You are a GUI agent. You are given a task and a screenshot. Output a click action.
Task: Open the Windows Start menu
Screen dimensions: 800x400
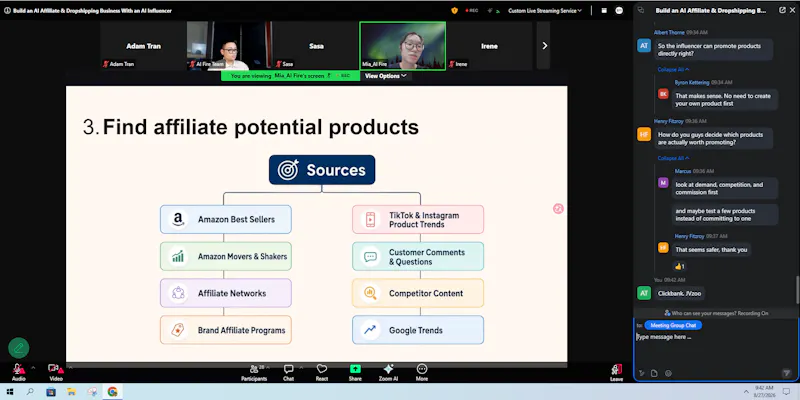pyautogui.click(x=9, y=392)
